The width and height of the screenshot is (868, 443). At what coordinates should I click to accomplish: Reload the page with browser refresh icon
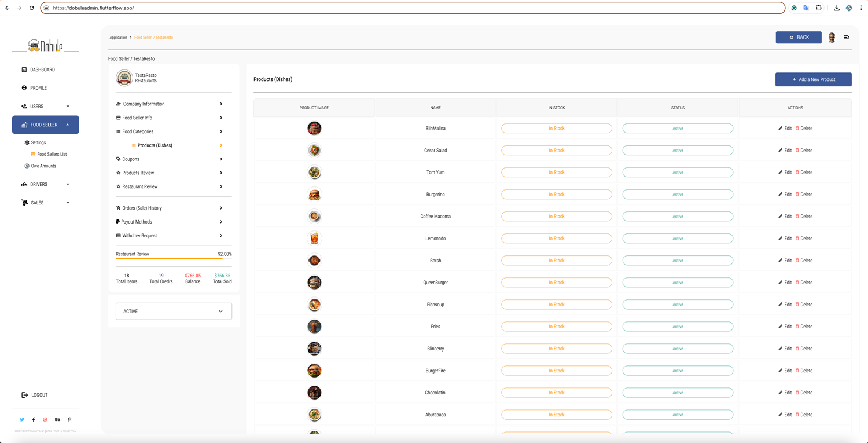pos(31,8)
